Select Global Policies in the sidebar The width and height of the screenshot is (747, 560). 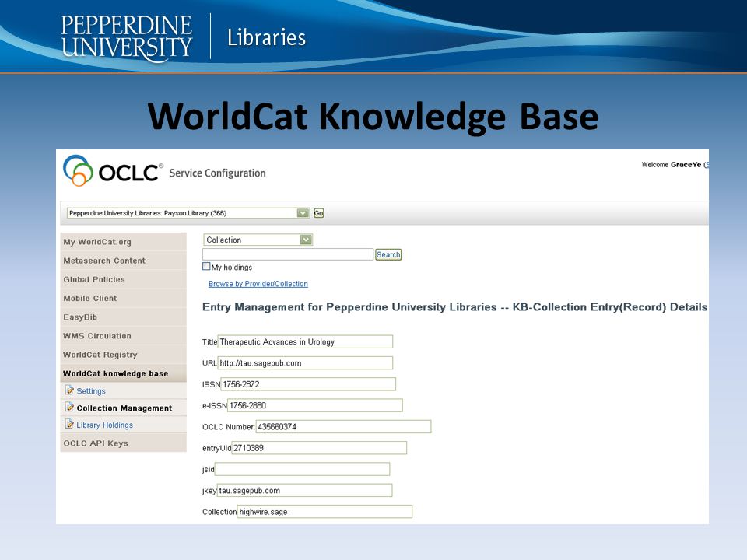tap(124, 279)
